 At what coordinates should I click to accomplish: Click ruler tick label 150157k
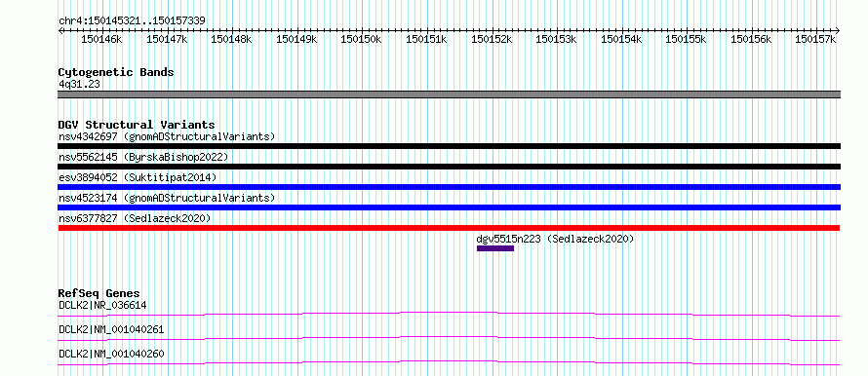coord(815,39)
